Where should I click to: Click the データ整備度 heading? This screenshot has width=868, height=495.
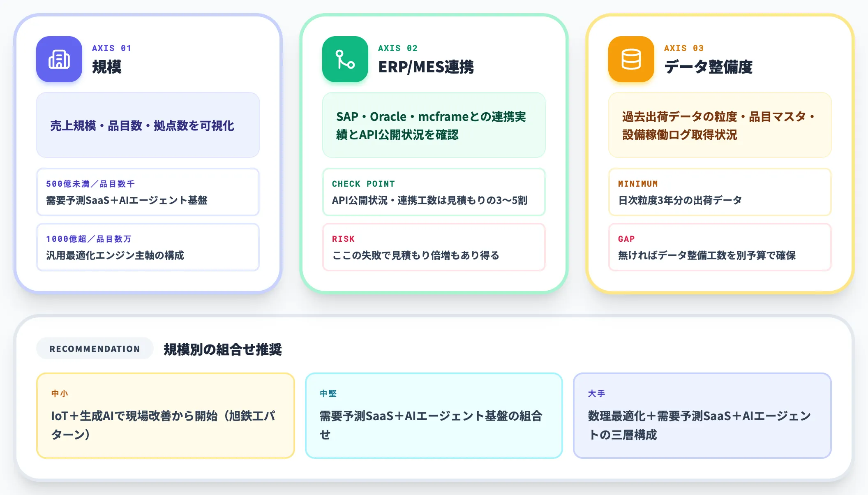point(708,67)
